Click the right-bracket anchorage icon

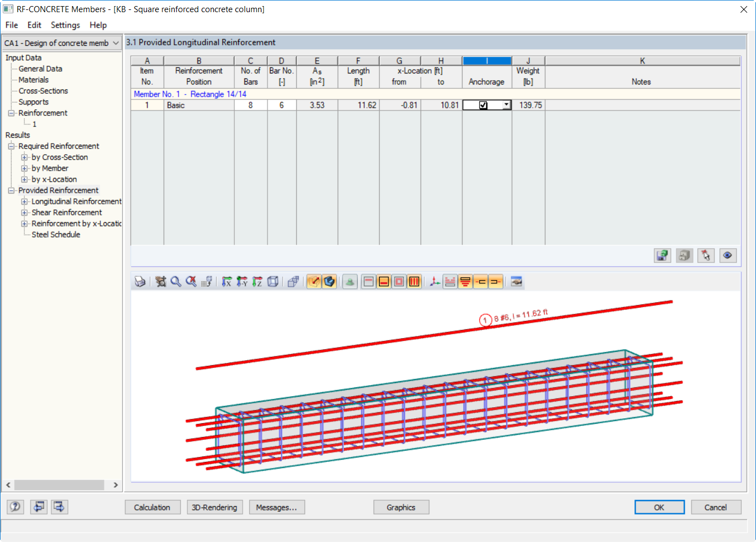(496, 282)
